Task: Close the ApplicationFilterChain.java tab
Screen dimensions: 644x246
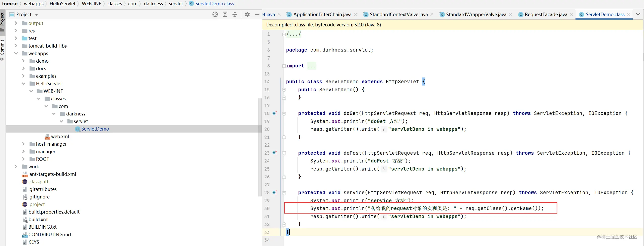Action: [x=356, y=14]
